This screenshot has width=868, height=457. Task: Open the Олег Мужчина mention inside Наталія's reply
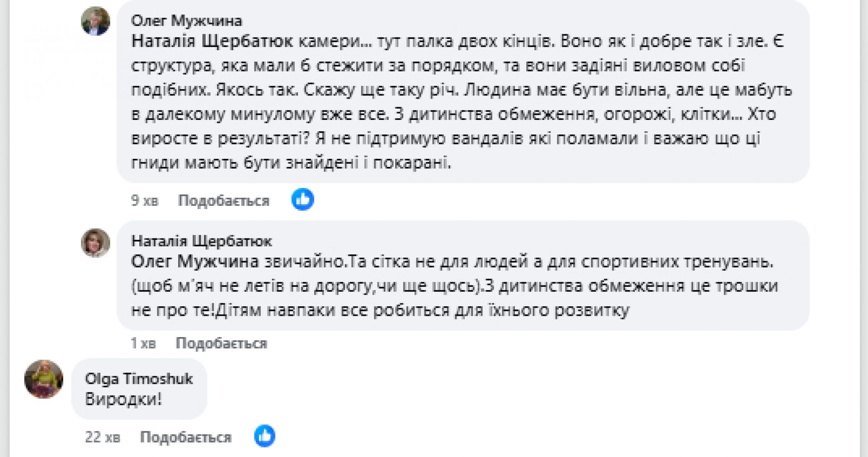[194, 262]
